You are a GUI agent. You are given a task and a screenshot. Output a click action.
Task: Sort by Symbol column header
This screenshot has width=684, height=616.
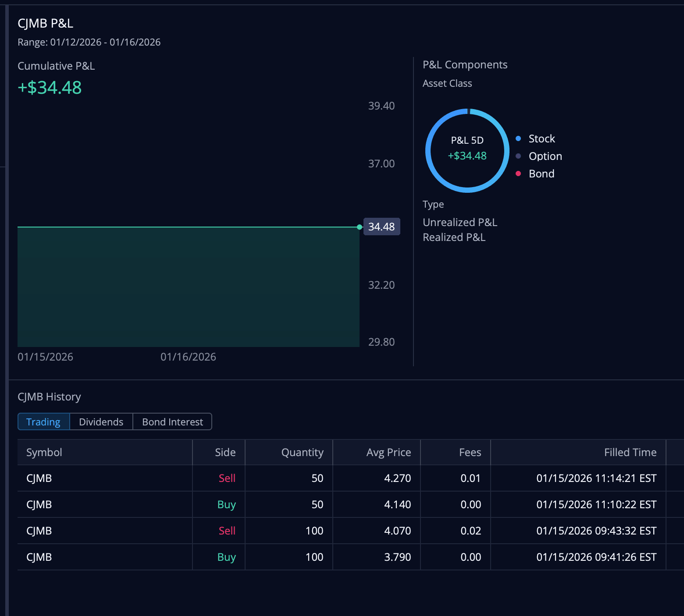pyautogui.click(x=44, y=452)
